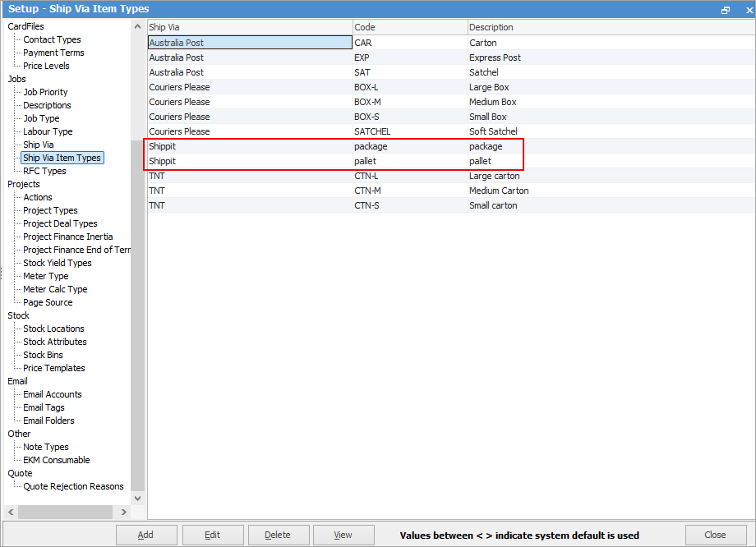Restore down the Setup window
756x547 pixels.
[725, 10]
